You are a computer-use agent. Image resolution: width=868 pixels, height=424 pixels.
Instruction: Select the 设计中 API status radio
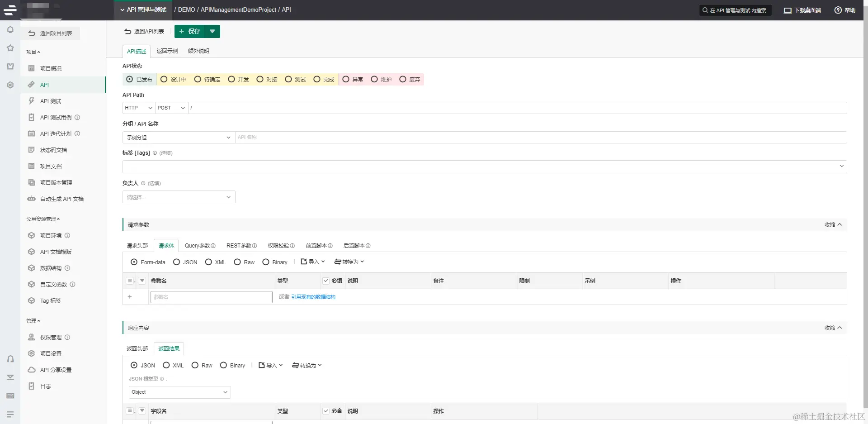pos(164,79)
